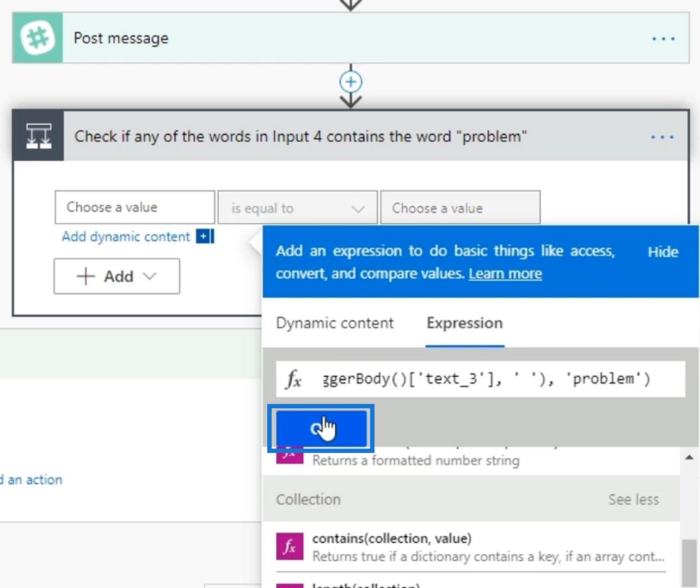The width and height of the screenshot is (700, 588).
Task: Click See less in Collection section
Action: (634, 499)
